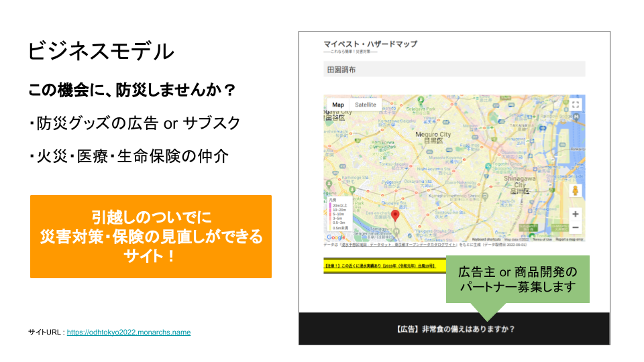Open the Keyboard shortcuts map link
Image resolution: width=644 pixels, height=362 pixels.
coord(486,239)
